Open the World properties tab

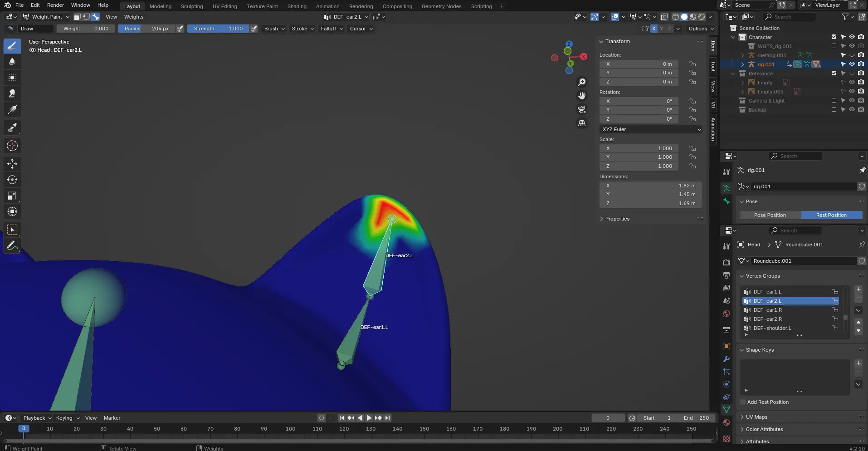click(x=727, y=314)
